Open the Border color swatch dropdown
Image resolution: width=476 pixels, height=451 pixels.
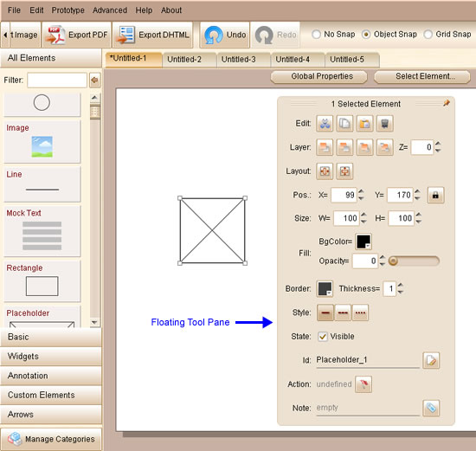pyautogui.click(x=325, y=288)
